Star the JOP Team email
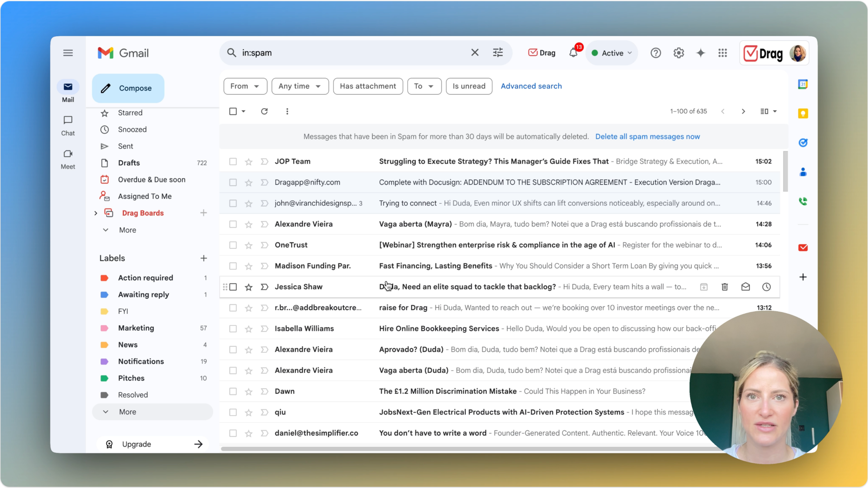868x488 pixels. 249,162
